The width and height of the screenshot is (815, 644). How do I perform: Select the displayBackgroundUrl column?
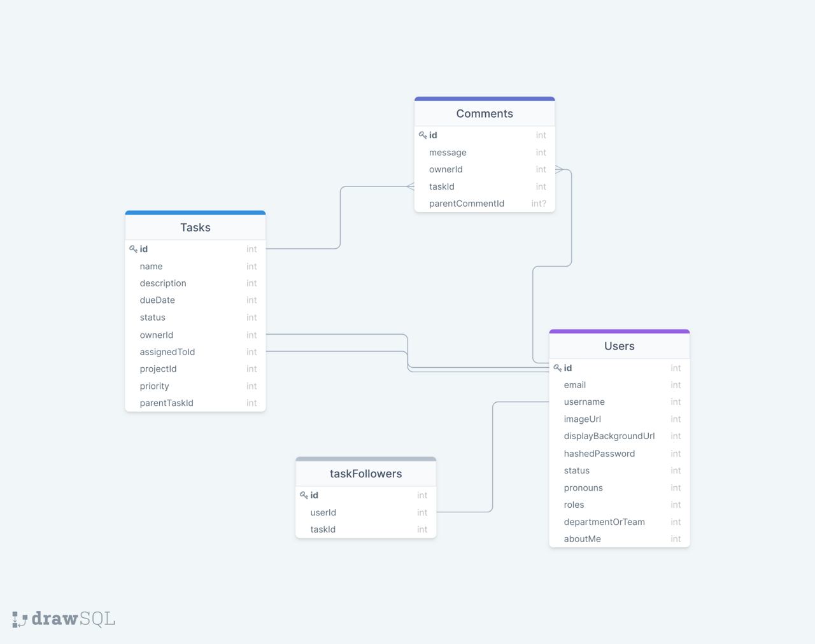pos(609,437)
